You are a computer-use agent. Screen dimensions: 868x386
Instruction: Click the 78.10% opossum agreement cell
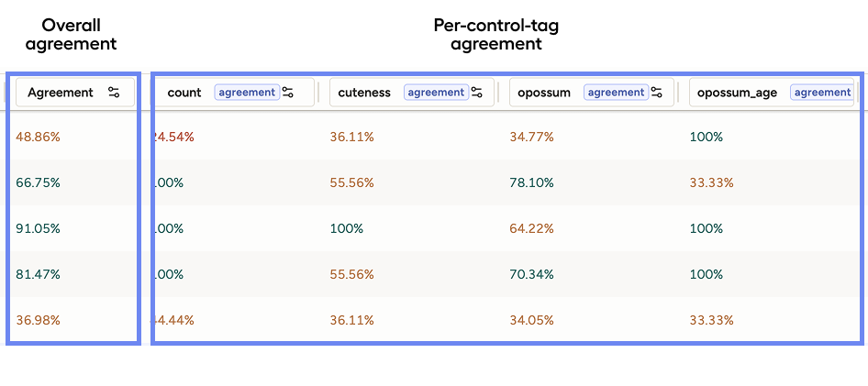click(x=532, y=182)
